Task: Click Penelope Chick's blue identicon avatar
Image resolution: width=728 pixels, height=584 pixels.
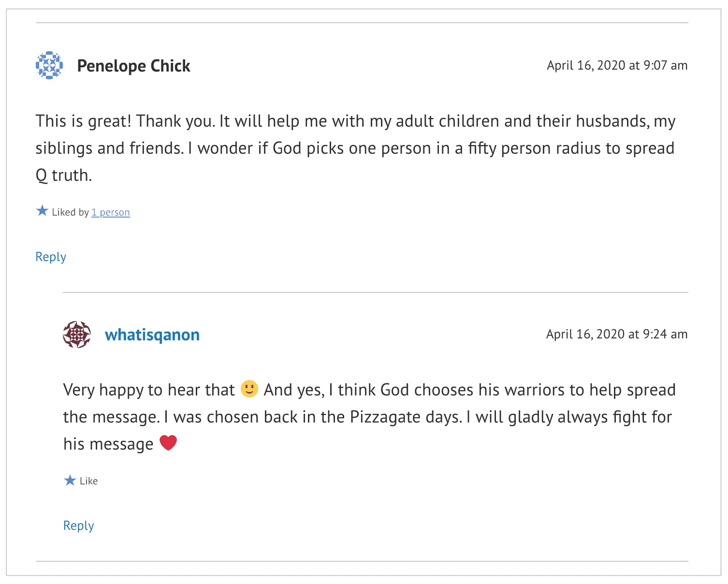Action: click(49, 65)
